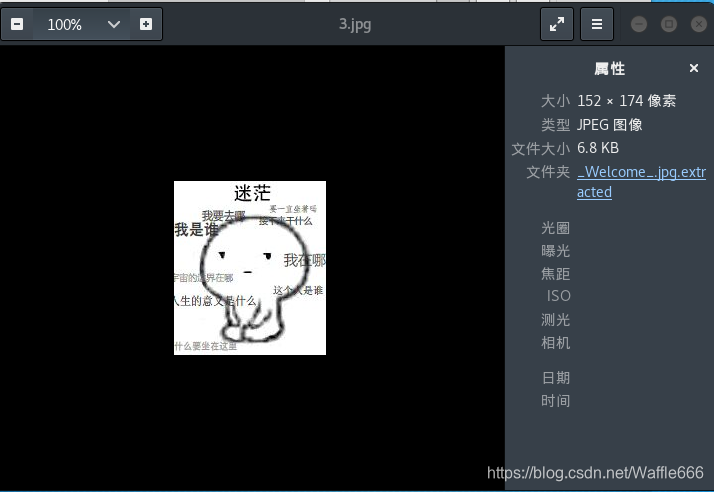Screen dimensions: 714x492
Task: Click the '相机' camera label
Action: 556,343
